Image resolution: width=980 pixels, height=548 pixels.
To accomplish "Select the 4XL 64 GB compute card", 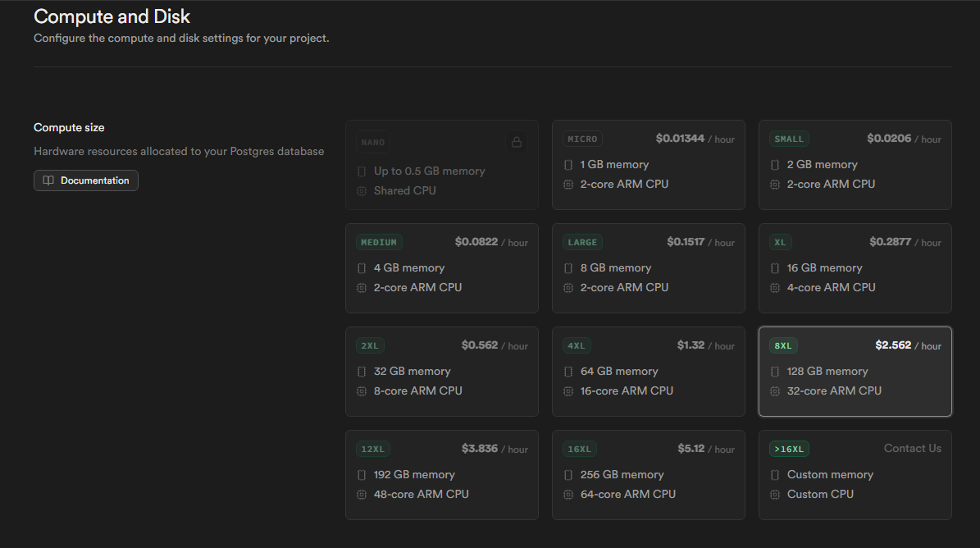I will click(648, 372).
